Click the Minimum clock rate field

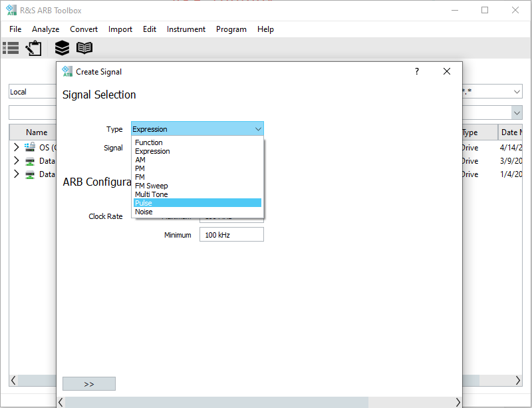[231, 235]
